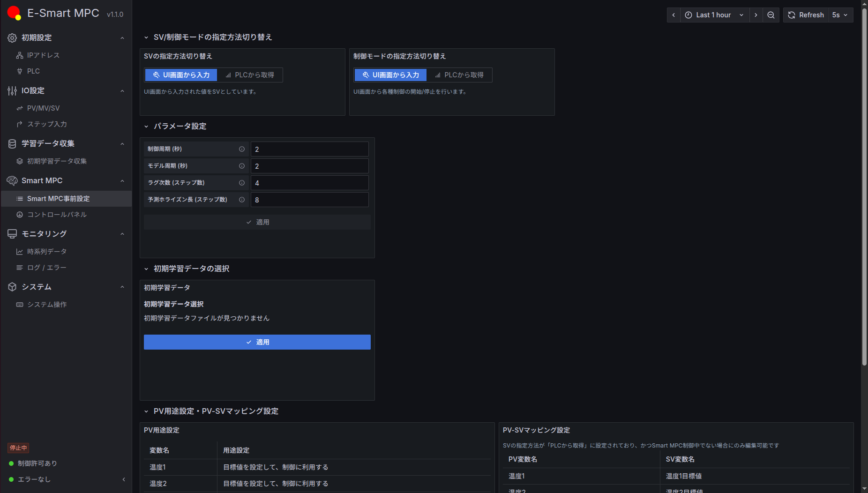Open the ステップ入力 page
The image size is (868, 493).
[47, 124]
